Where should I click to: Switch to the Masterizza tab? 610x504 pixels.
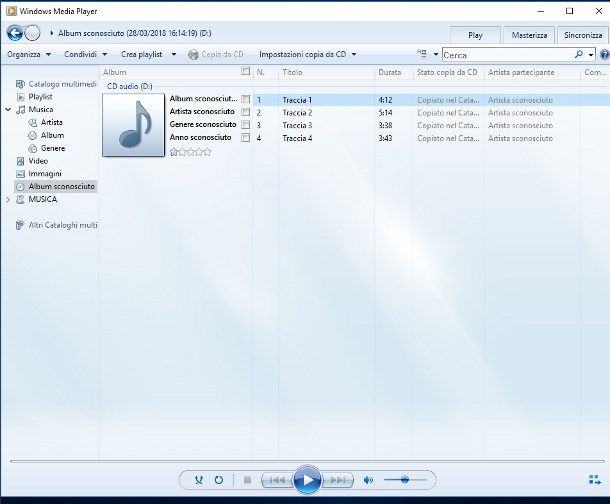pos(529,35)
